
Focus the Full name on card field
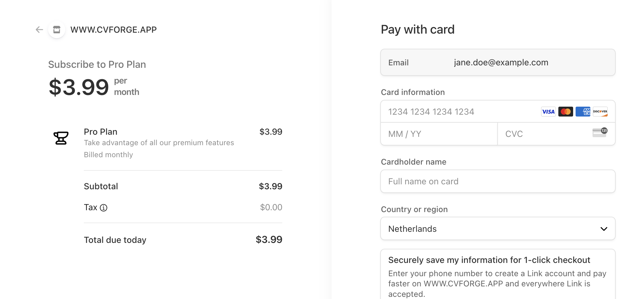pyautogui.click(x=498, y=182)
